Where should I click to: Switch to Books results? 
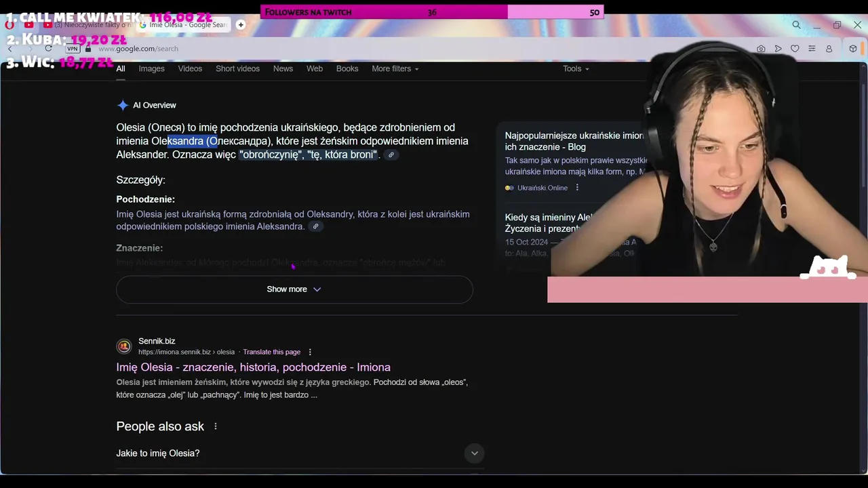coord(347,68)
